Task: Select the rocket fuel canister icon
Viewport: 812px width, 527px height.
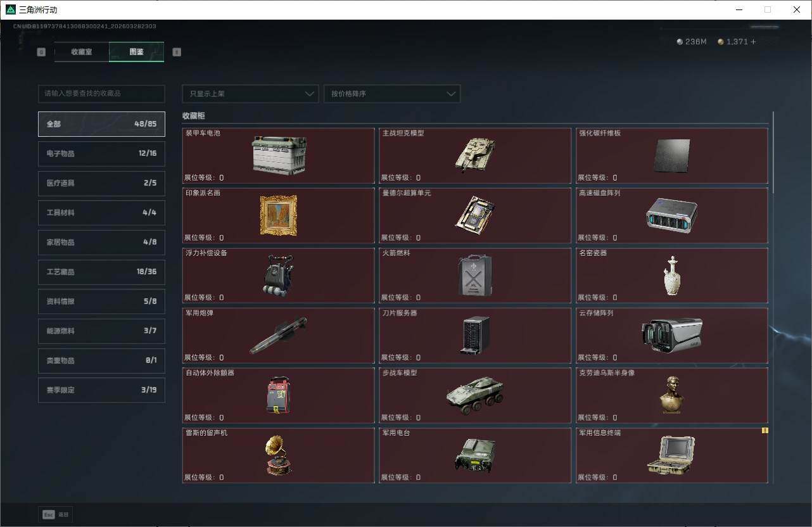Action: tap(474, 275)
